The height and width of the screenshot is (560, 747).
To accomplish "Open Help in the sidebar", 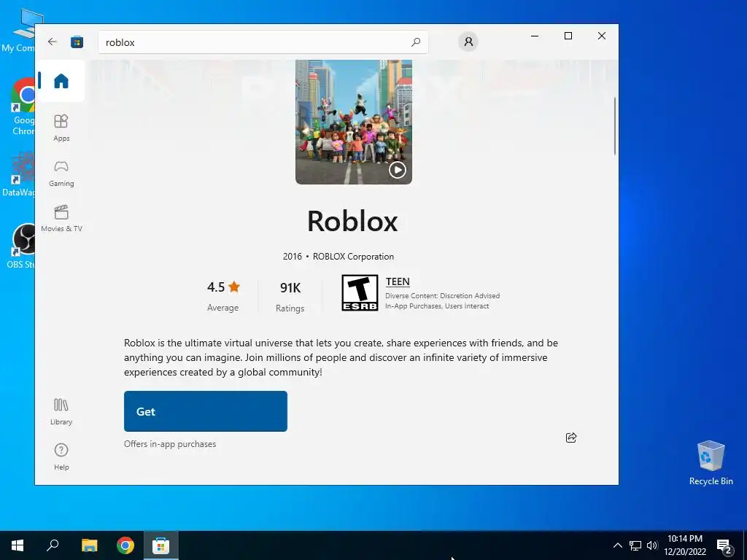I will point(61,456).
